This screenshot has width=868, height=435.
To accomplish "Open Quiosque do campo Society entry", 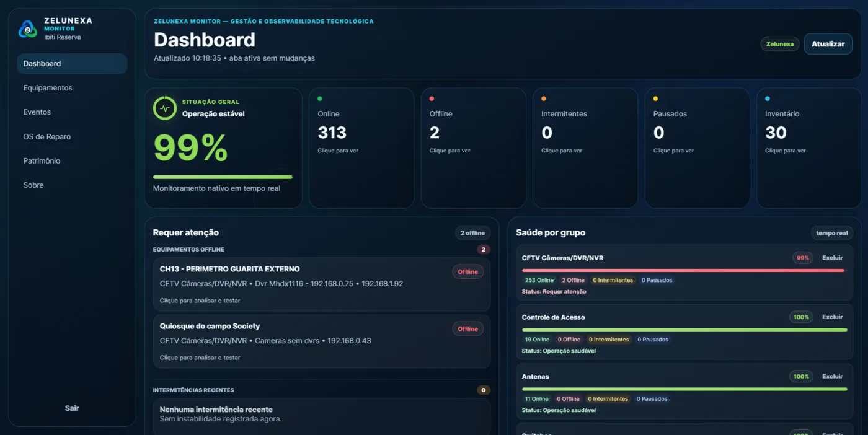I will (x=321, y=341).
